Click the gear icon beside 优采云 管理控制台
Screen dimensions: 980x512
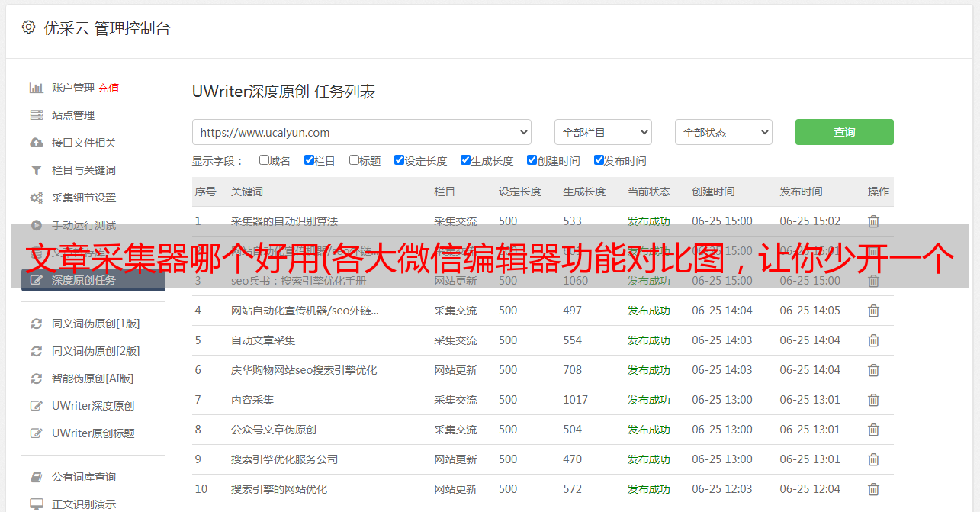pyautogui.click(x=28, y=27)
